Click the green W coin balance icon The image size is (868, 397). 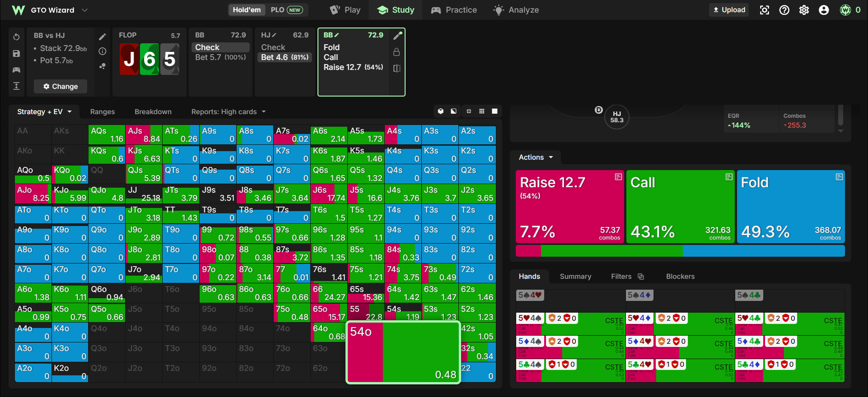click(x=845, y=10)
